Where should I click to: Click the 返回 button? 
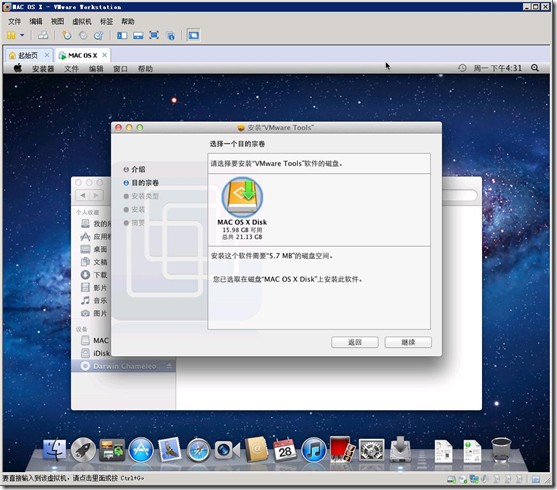(355, 342)
